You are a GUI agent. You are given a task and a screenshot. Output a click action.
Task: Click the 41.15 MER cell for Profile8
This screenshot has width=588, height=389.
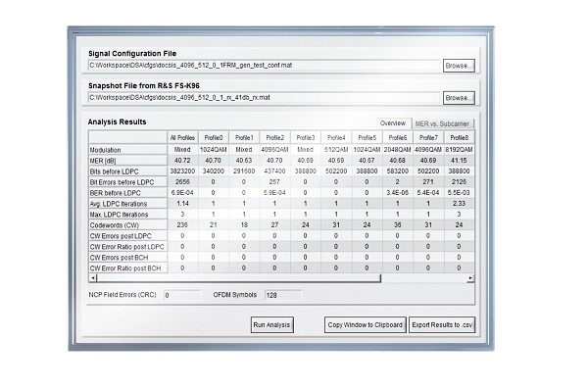click(460, 160)
